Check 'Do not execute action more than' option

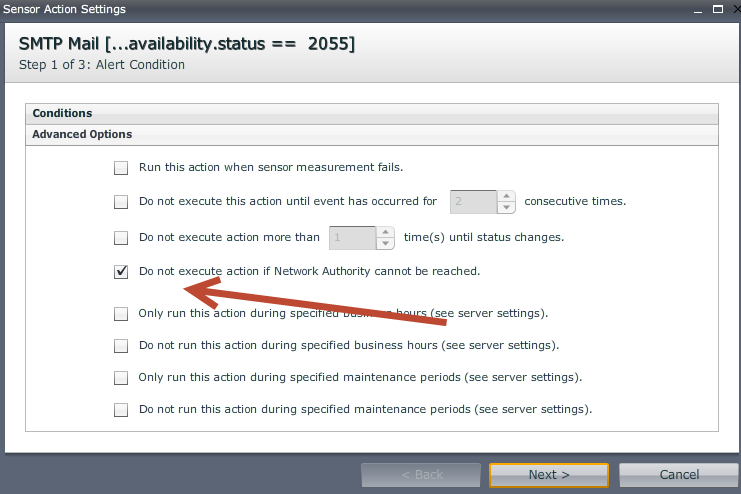[x=121, y=238]
